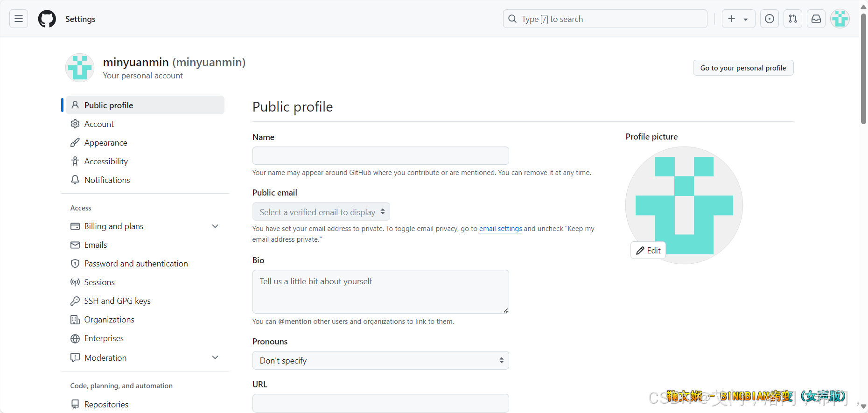This screenshot has height=413, width=868.
Task: Click Go to your personal profile button
Action: [743, 68]
